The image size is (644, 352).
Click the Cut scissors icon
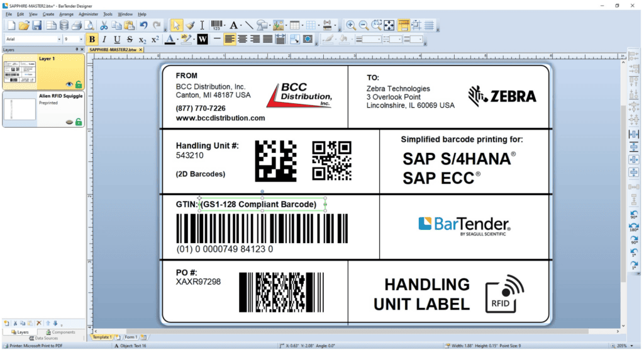104,25
